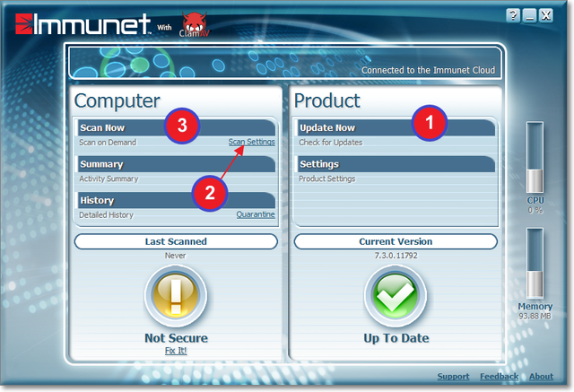Click the green Up To Date checkmark icon

[x=395, y=296]
